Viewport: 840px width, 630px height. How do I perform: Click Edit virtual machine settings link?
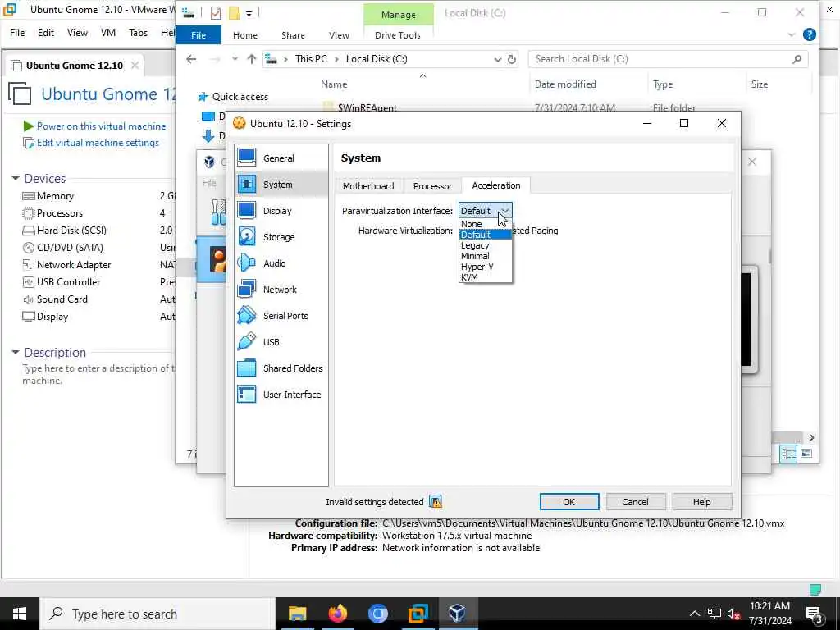(98, 143)
